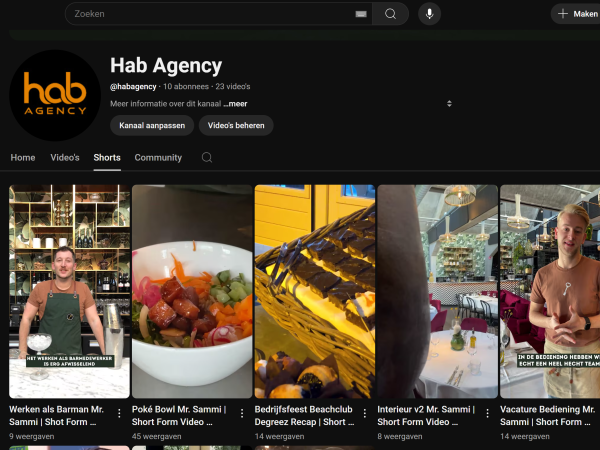Open the on-screen keyboard icon in search box

pos(360,14)
